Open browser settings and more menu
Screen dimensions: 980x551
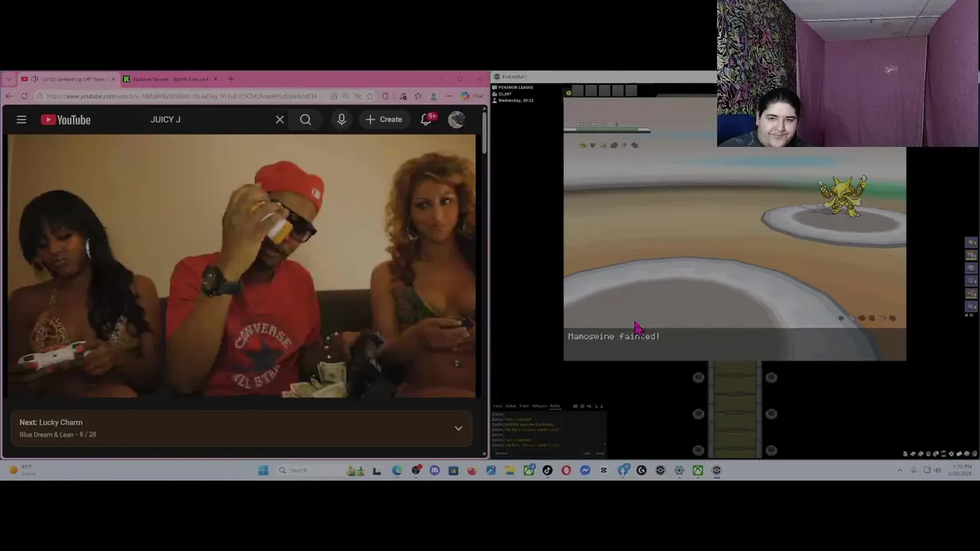click(449, 96)
